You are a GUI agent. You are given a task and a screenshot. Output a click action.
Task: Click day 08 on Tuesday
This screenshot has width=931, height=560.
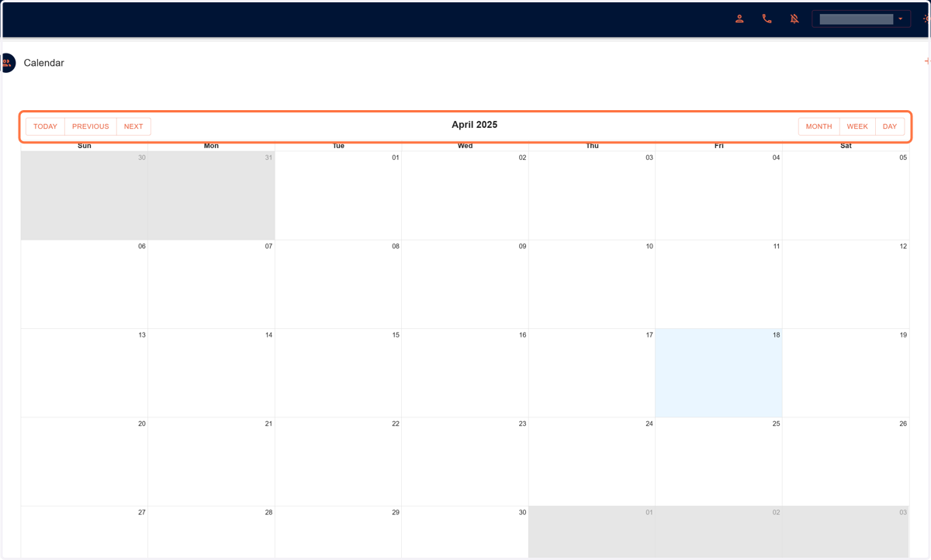pyautogui.click(x=338, y=285)
